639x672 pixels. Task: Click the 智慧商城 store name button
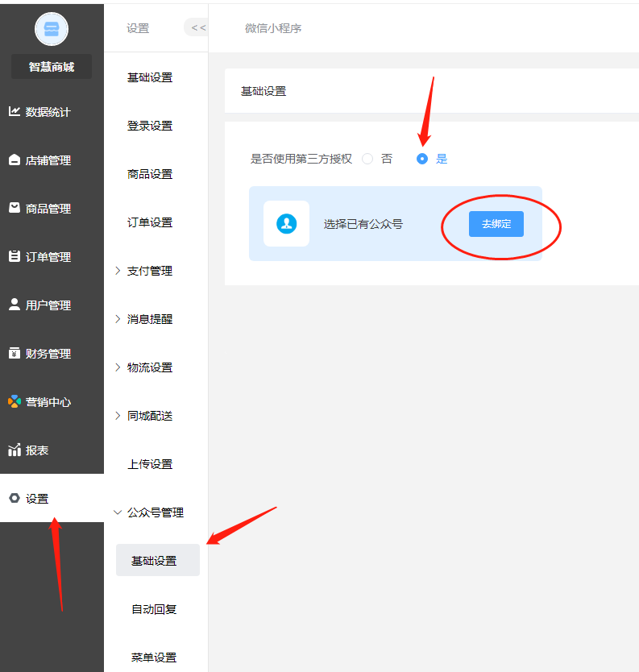(x=52, y=66)
